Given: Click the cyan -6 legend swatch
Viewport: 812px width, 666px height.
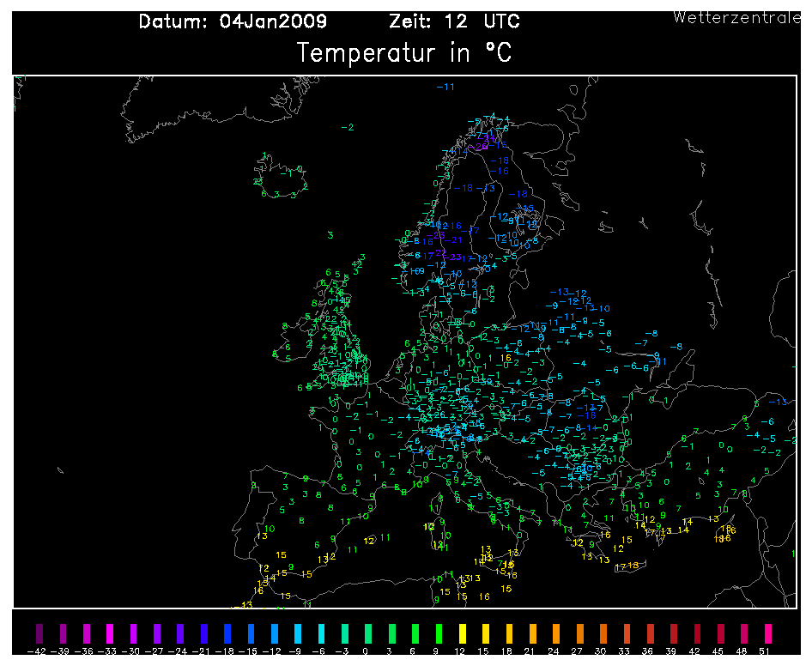Looking at the screenshot, I should point(322,634).
